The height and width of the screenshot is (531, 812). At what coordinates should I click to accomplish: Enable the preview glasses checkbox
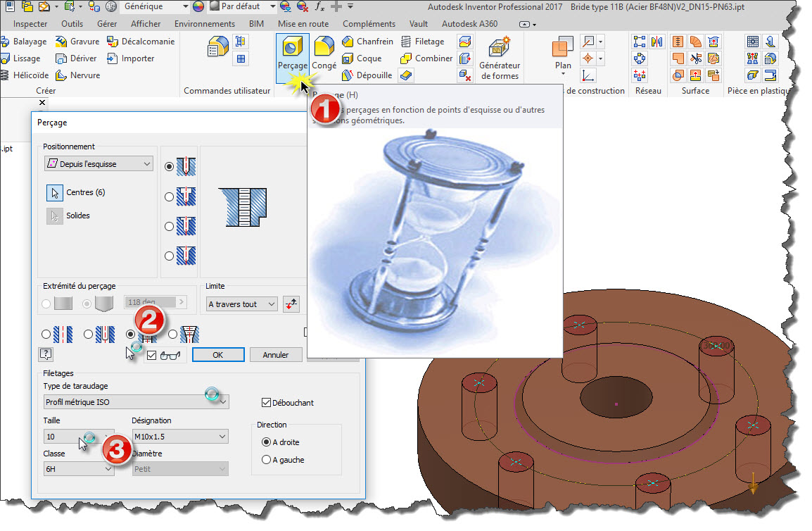(152, 355)
